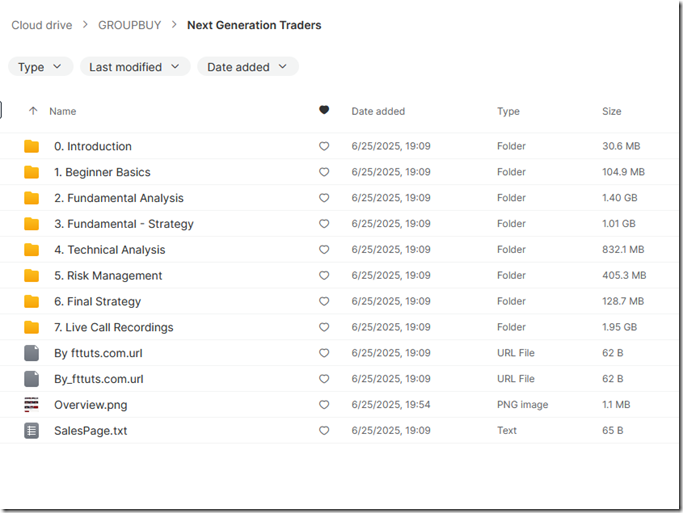Favorite the 4. Technical Analysis folder
The width and height of the screenshot is (683, 513).
324,250
